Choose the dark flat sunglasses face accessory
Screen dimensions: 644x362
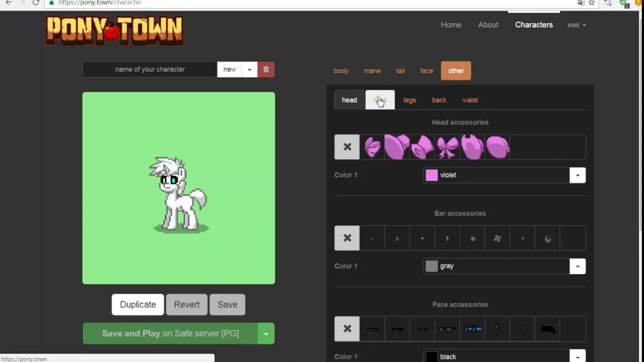click(x=397, y=329)
